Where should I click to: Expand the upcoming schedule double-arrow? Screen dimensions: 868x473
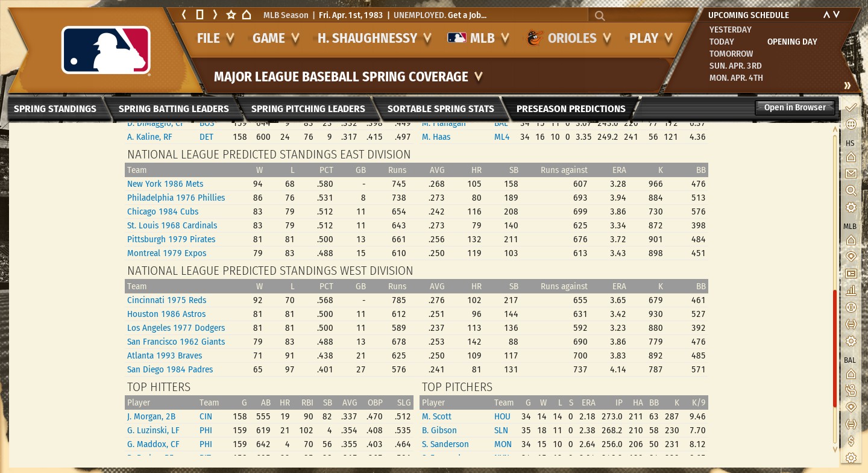tap(848, 86)
